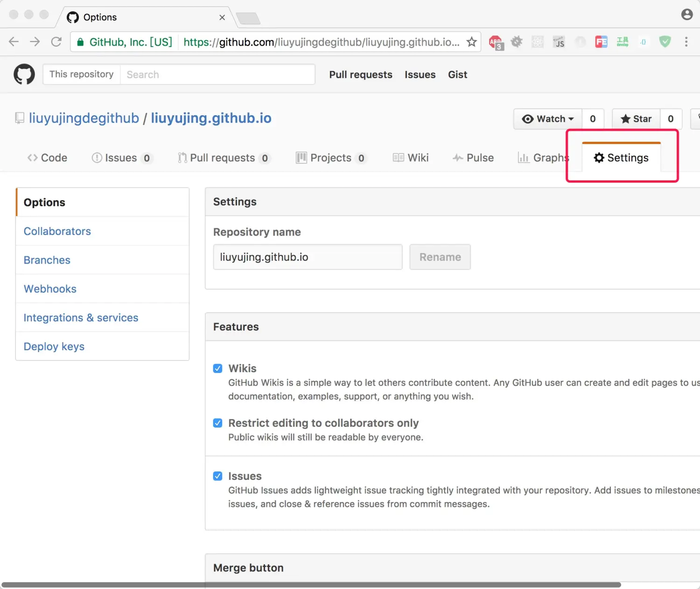Click the horizontal scrollbar at the bottom

pyautogui.click(x=311, y=585)
